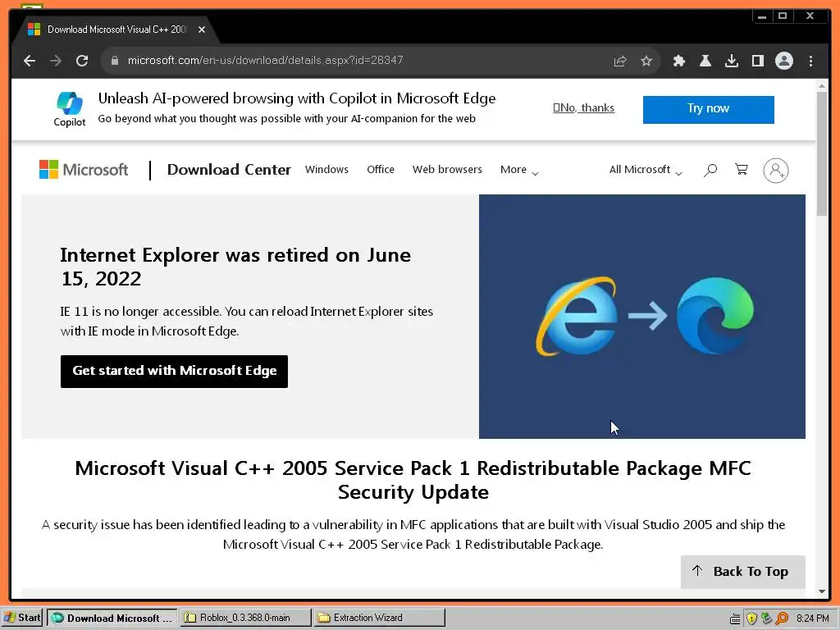Click the network connection tray icon
This screenshot has width=840, height=630.
767,619
